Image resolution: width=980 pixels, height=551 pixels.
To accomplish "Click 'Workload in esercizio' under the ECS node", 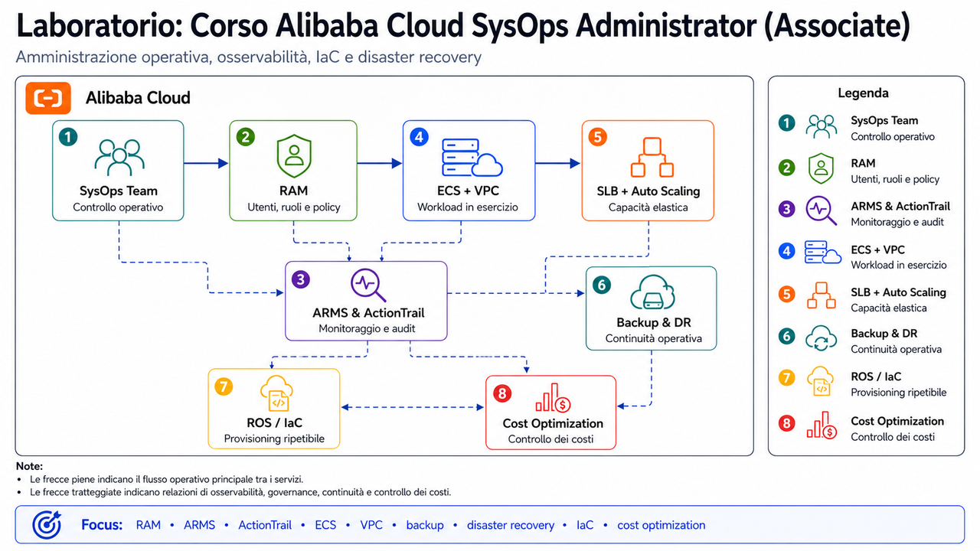I will click(468, 207).
